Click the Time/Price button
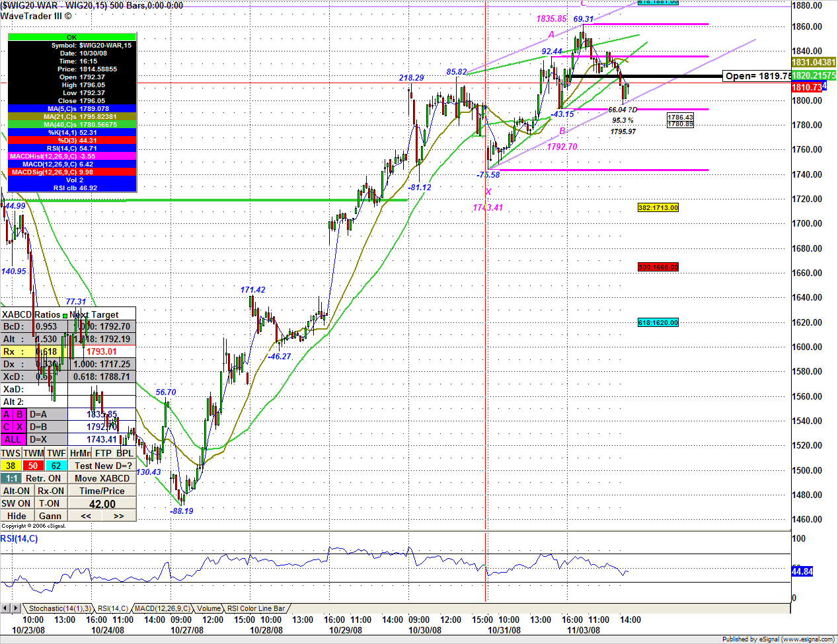 point(102,491)
